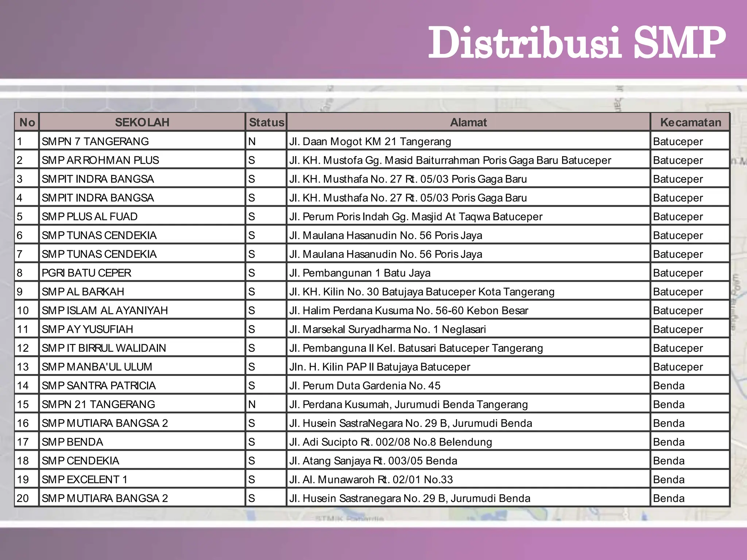The width and height of the screenshot is (747, 560).
Task: Select the SMP SANTRA PATRICIA cell
Action: point(142,385)
